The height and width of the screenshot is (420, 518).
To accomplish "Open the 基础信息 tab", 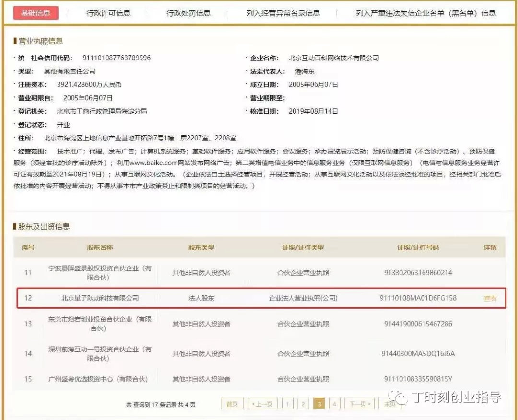I will tap(35, 13).
